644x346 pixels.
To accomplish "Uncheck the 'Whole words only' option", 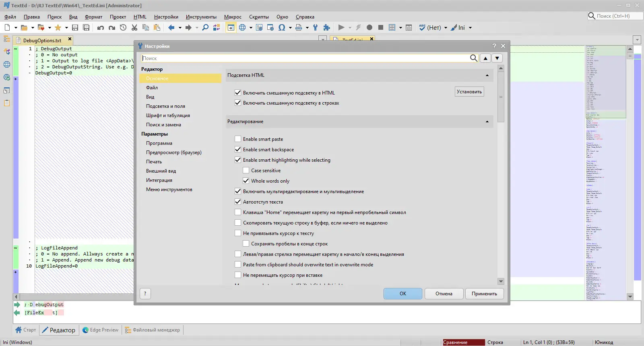I will click(x=246, y=181).
